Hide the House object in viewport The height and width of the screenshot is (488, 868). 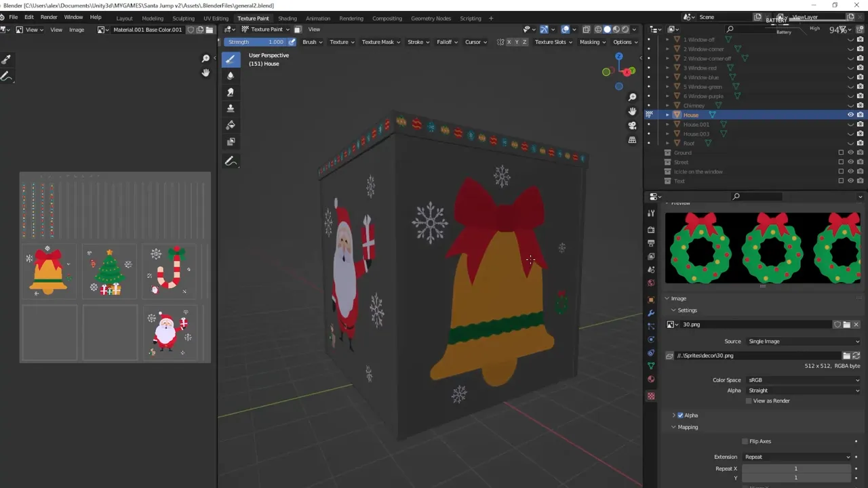click(x=850, y=115)
